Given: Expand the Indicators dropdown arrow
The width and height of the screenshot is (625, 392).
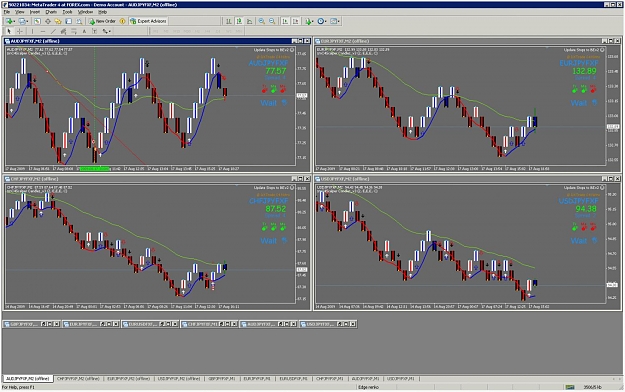Looking at the screenshot, I should pyautogui.click(x=313, y=21).
